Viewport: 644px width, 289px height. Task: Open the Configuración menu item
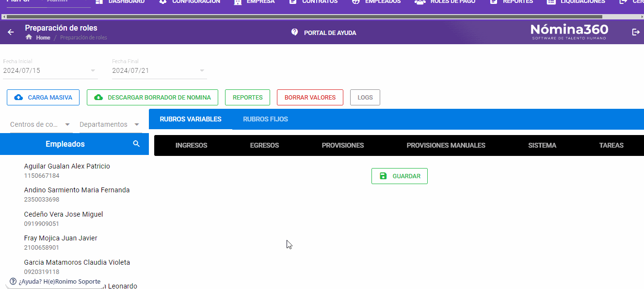pyautogui.click(x=190, y=2)
